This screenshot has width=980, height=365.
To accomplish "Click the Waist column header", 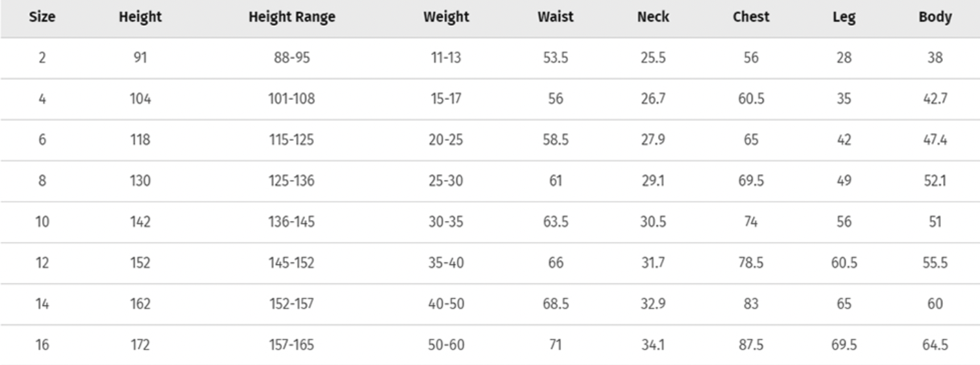I will pos(555,18).
